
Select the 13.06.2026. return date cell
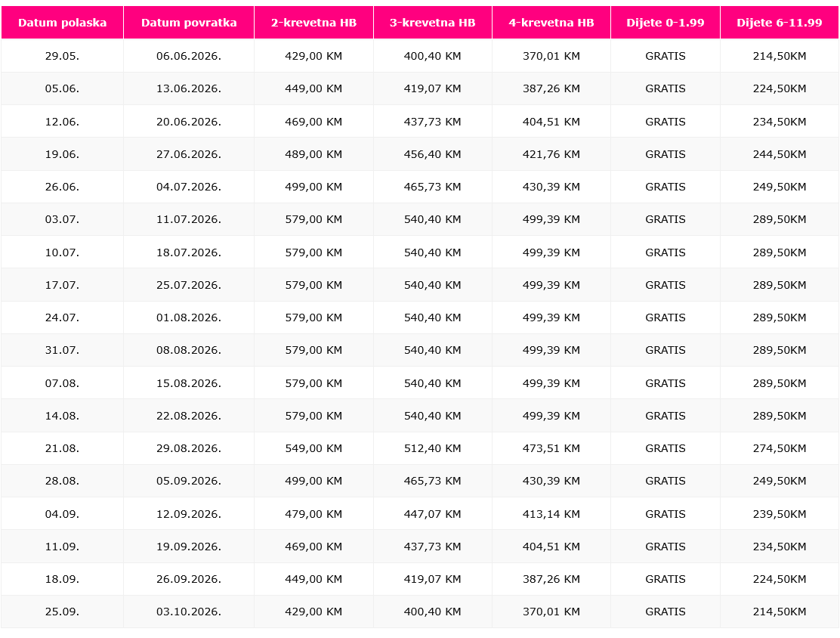click(x=189, y=88)
